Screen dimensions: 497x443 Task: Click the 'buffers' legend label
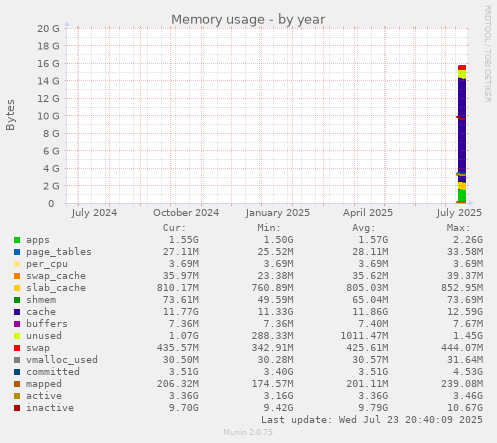click(x=47, y=324)
